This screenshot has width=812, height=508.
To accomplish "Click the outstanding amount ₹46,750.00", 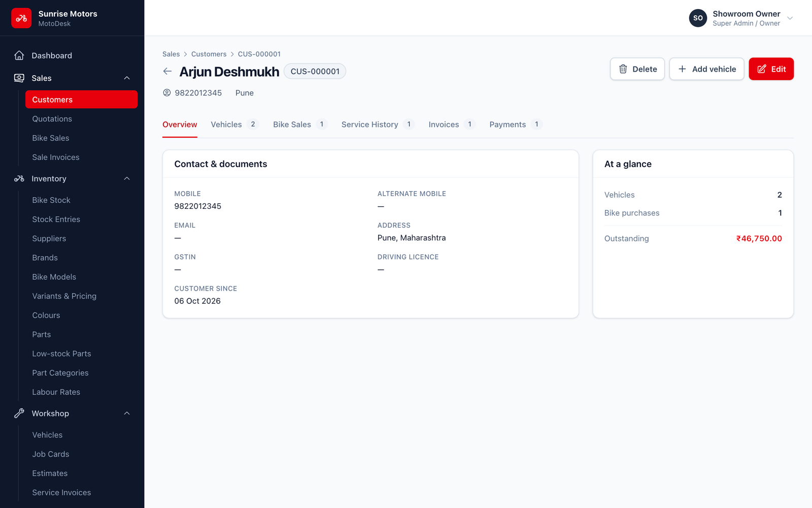I will coord(759,239).
